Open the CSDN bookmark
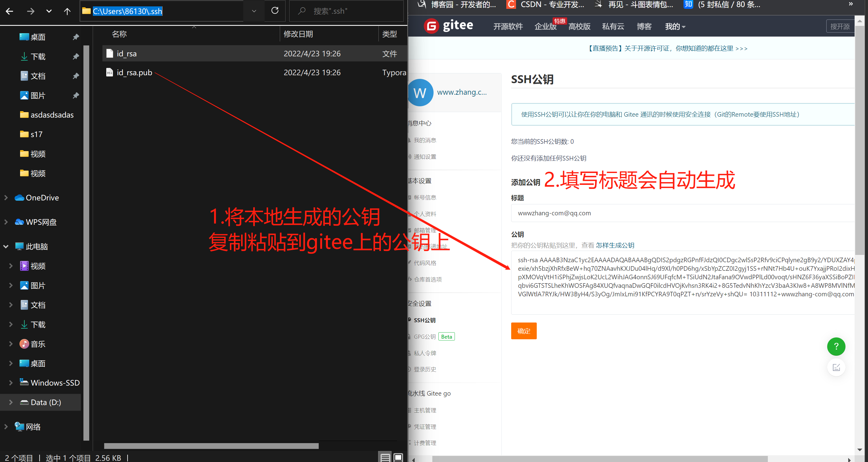This screenshot has height=462, width=868. point(546,5)
